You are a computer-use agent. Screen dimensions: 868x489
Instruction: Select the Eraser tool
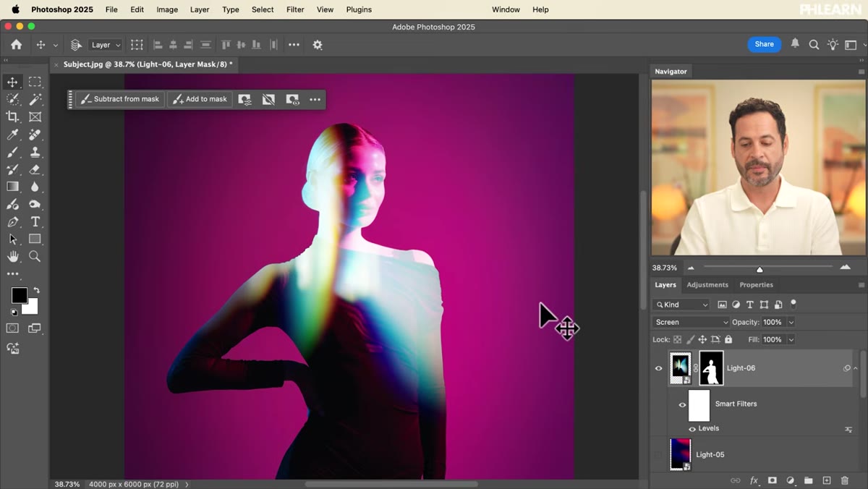35,169
